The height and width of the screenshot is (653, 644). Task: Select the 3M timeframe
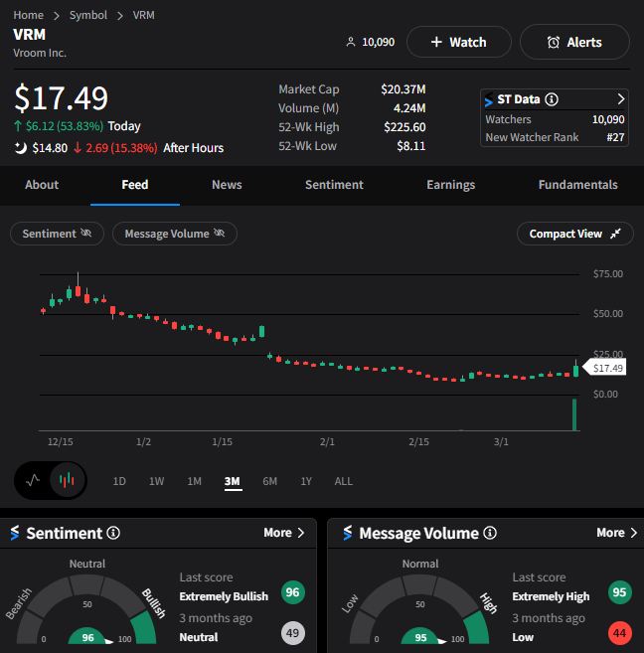(x=233, y=482)
